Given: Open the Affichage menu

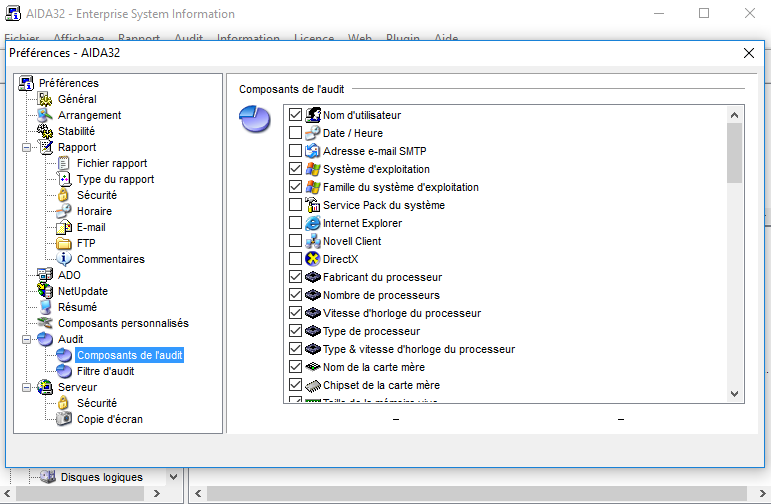Looking at the screenshot, I should pyautogui.click(x=79, y=37).
